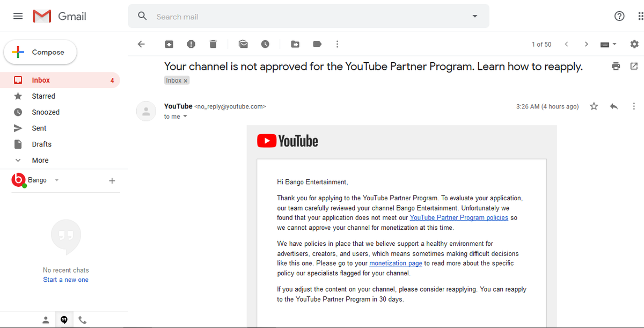The image size is (644, 328).
Task: Click the sender avatar picture
Action: coord(146,111)
